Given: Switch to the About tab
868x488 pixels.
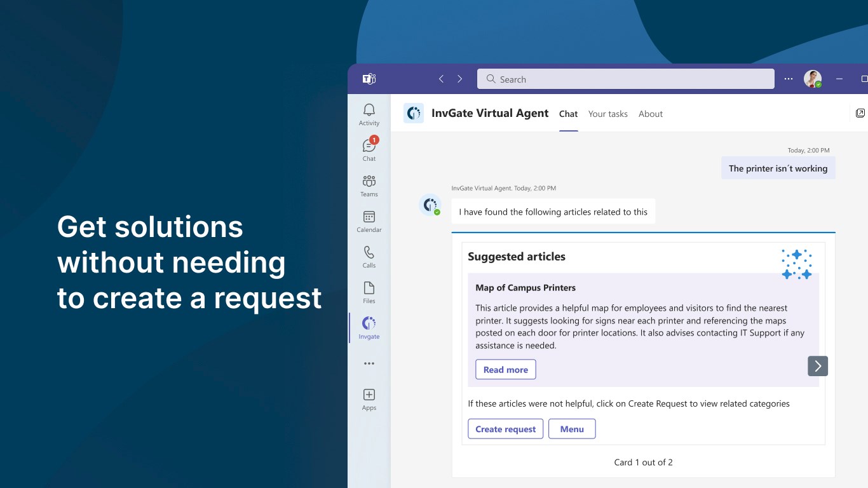Looking at the screenshot, I should pos(651,114).
